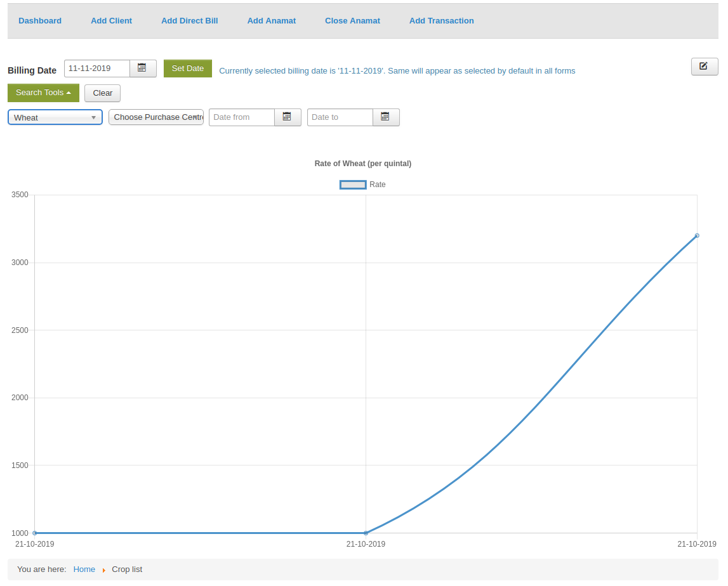Go to Dashboard menu item
The width and height of the screenshot is (728, 586).
click(x=40, y=21)
